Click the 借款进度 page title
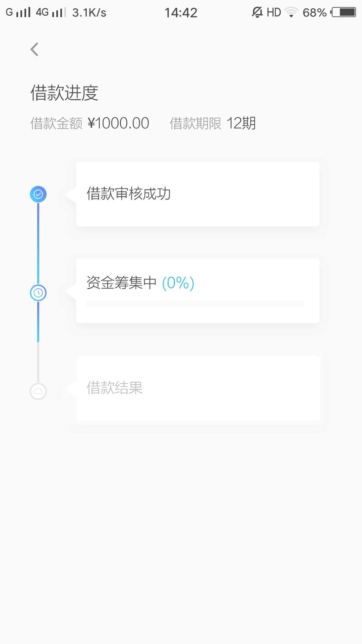The image size is (362, 644). [x=64, y=93]
